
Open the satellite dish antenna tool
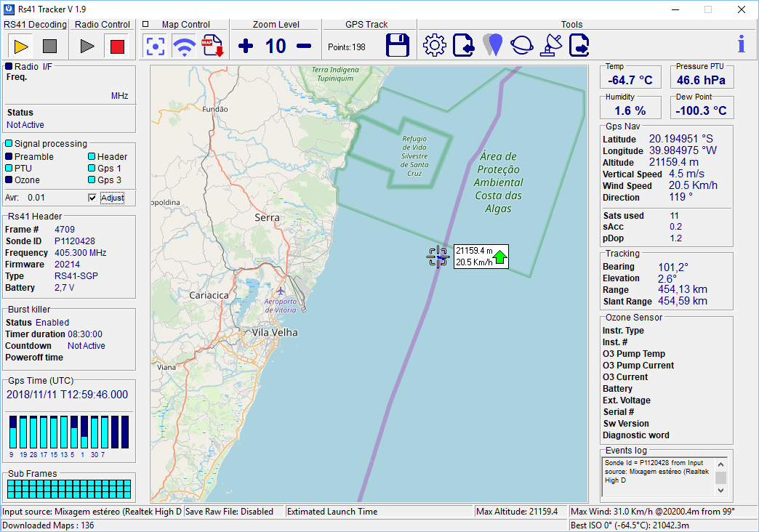(550, 45)
